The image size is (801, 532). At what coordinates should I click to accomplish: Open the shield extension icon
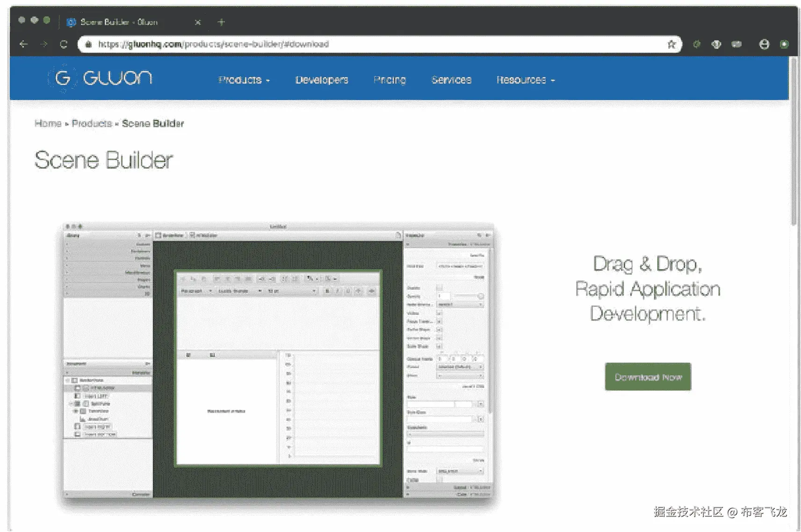tap(716, 44)
